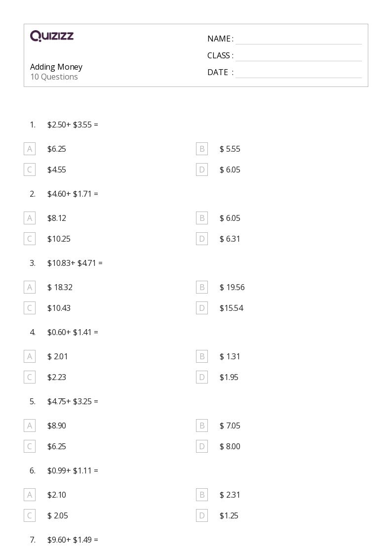Tick box A for question 4

(30, 356)
